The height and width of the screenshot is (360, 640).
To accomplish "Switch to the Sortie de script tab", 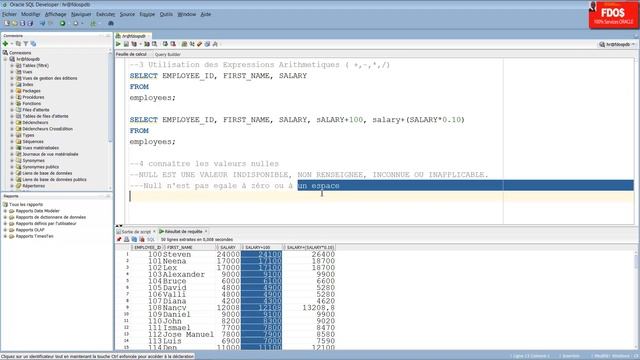I will click(136, 231).
